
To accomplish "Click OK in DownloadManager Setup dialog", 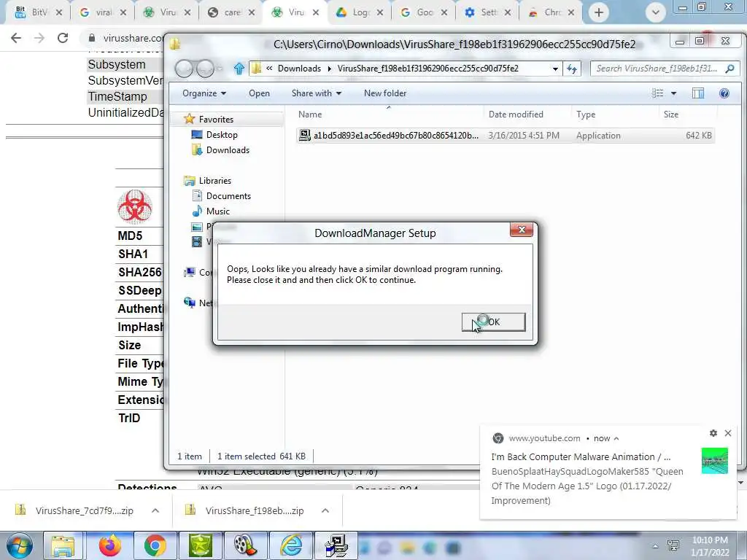I will [494, 322].
